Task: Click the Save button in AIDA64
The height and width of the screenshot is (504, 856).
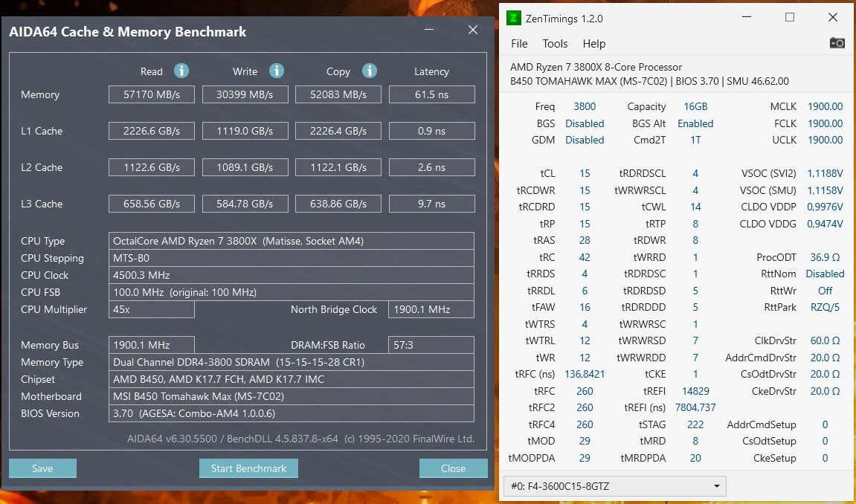Action: (x=42, y=468)
